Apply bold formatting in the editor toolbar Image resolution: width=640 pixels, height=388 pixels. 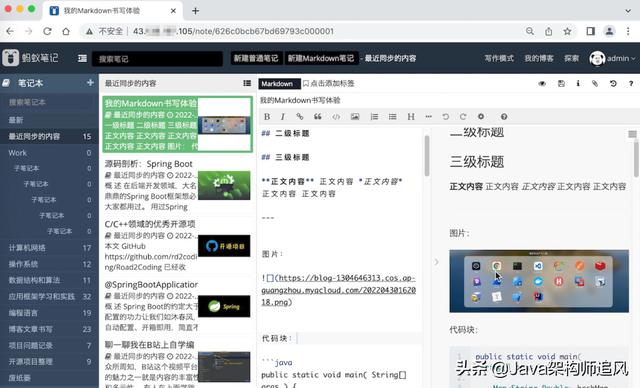click(x=267, y=117)
